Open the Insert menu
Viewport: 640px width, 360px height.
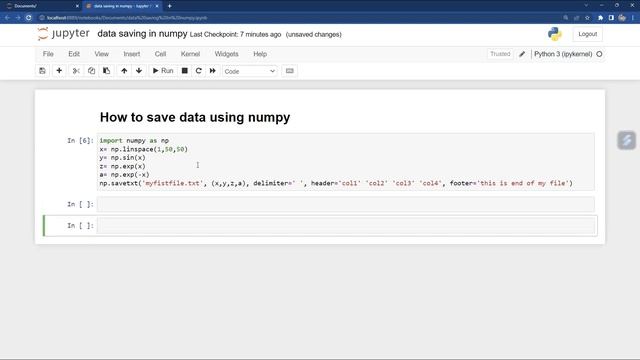point(131,54)
